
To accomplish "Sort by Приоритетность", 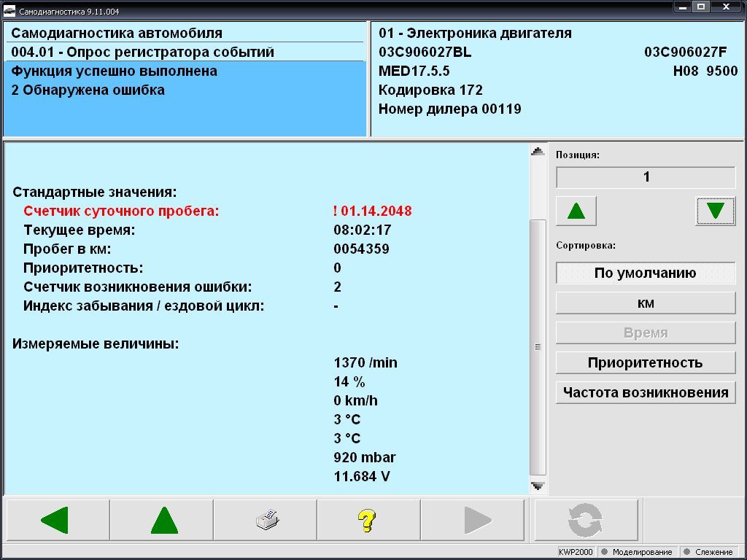I will pos(646,363).
